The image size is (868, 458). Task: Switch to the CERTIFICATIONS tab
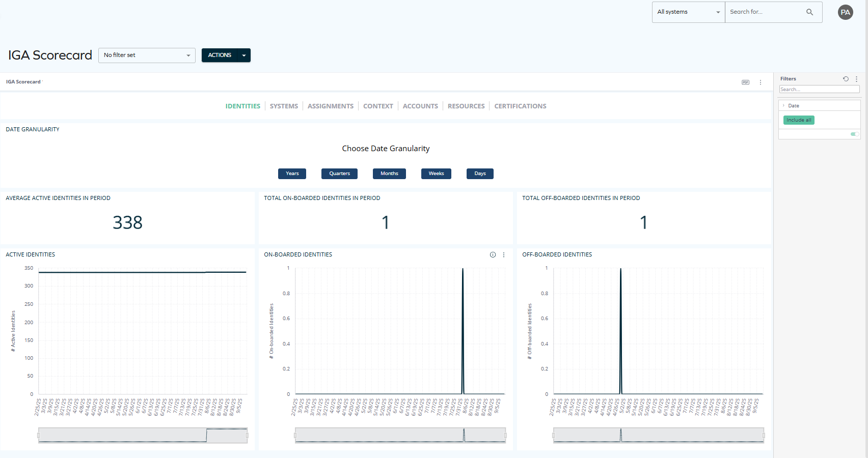pyautogui.click(x=520, y=106)
